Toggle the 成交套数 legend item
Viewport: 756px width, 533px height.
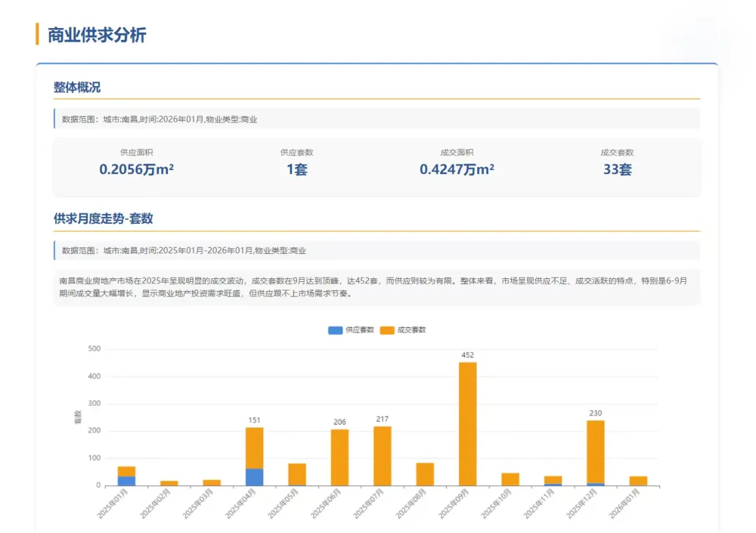pyautogui.click(x=403, y=330)
